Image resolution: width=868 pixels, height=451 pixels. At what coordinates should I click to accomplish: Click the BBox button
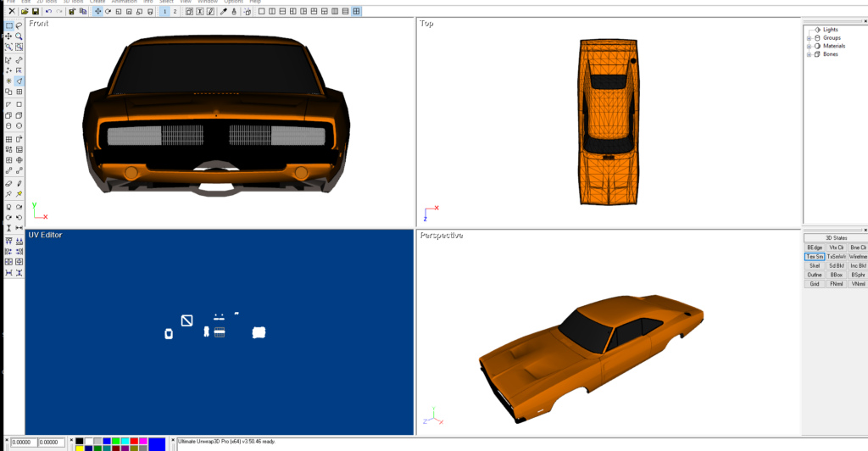836,275
